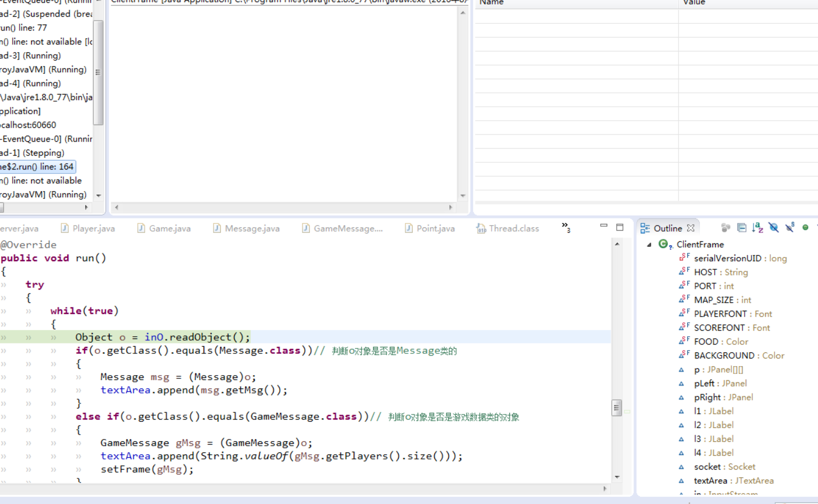Click pRight field icon in Outline
Viewport: 818px width, 504px height.
[681, 397]
